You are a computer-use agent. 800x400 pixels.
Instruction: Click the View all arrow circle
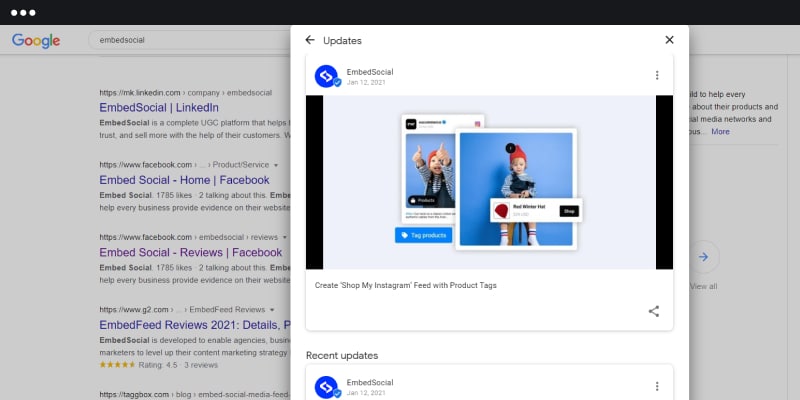(704, 257)
